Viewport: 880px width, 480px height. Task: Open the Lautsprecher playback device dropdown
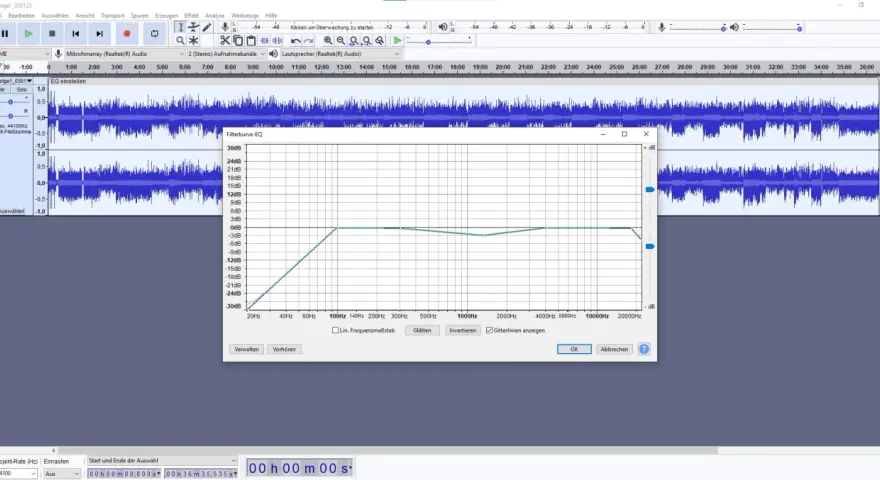point(341,54)
